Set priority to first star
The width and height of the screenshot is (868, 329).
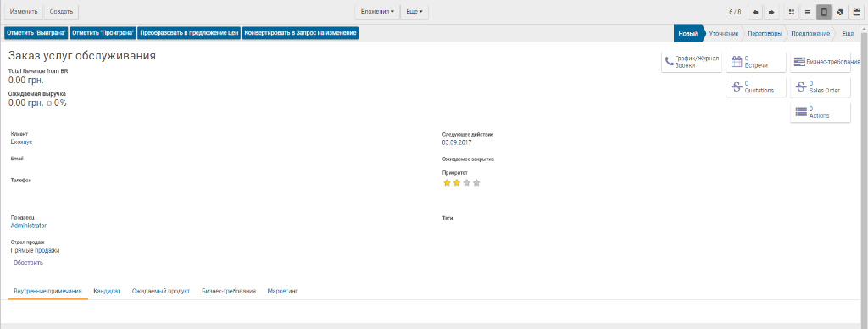(447, 183)
